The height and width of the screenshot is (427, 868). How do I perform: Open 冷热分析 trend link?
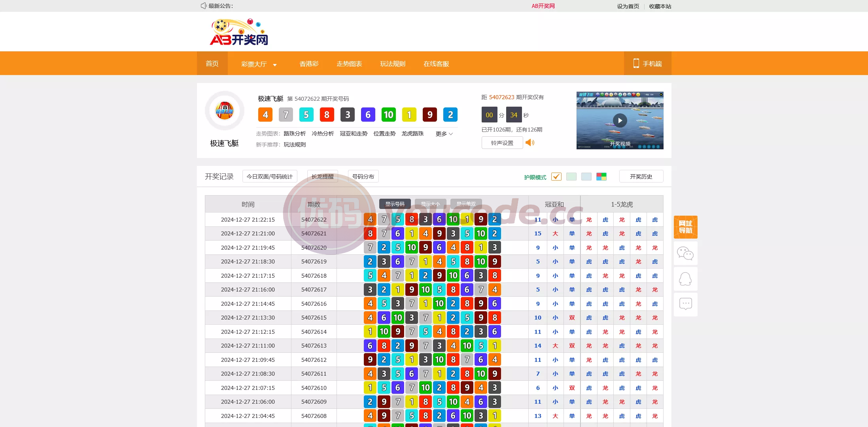point(323,134)
